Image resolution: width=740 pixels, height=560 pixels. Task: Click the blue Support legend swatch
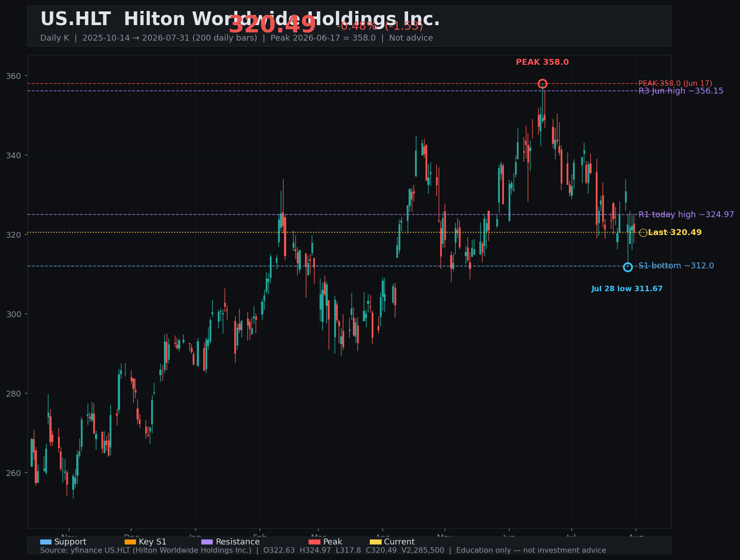[46, 542]
